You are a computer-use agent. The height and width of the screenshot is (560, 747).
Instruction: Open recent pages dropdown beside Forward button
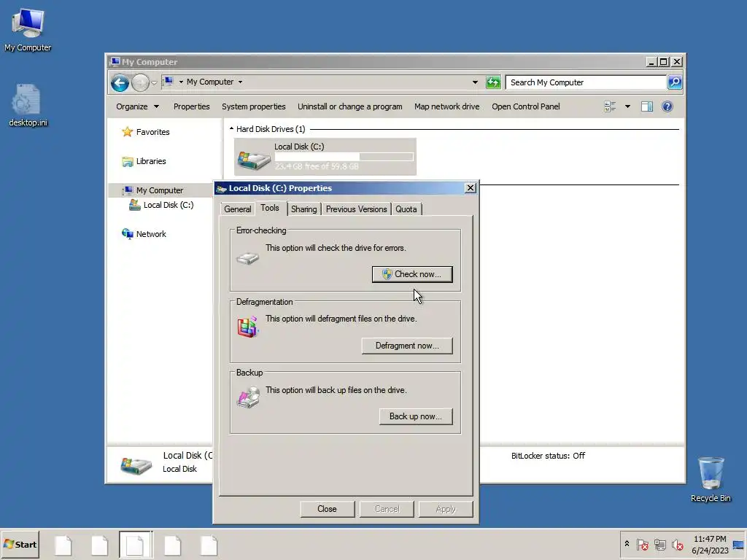click(154, 83)
